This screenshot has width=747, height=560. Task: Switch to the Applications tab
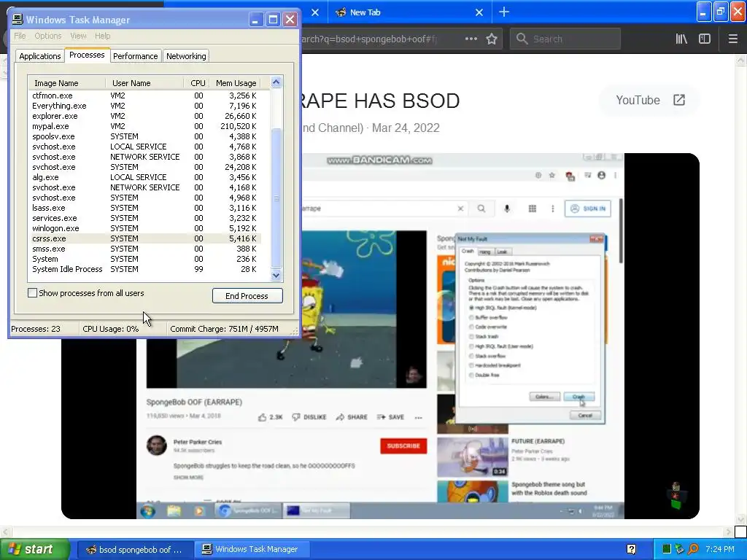40,56
